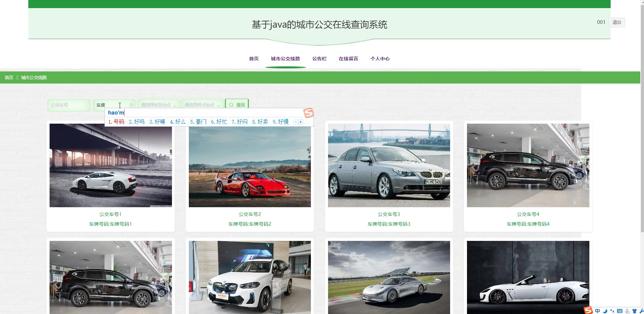Open the red Ferrari image for 公交车号2
The image size is (644, 314).
(250, 165)
